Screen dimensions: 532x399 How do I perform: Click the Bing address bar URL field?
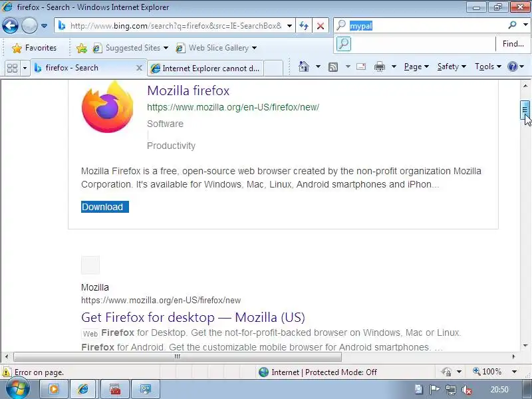176,26
